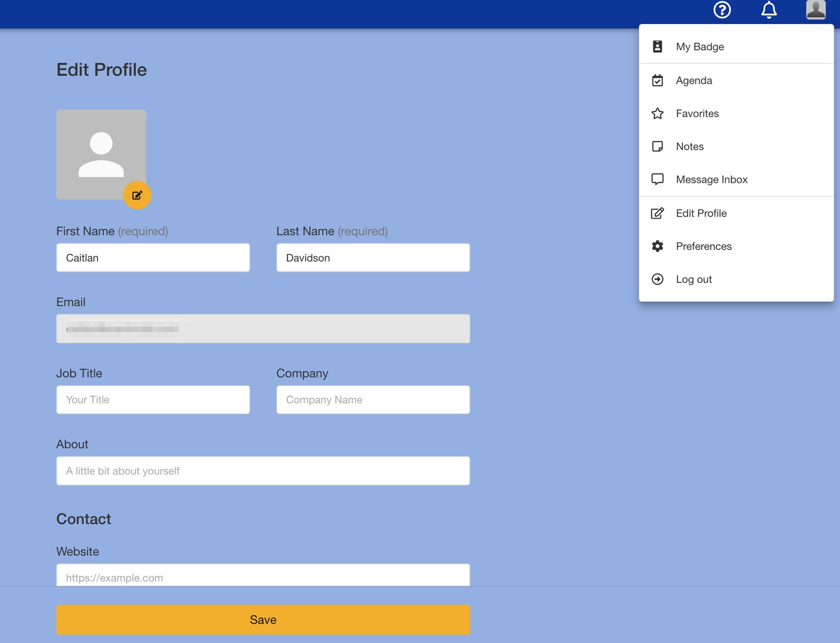
Task: Click the About text field
Action: click(263, 471)
